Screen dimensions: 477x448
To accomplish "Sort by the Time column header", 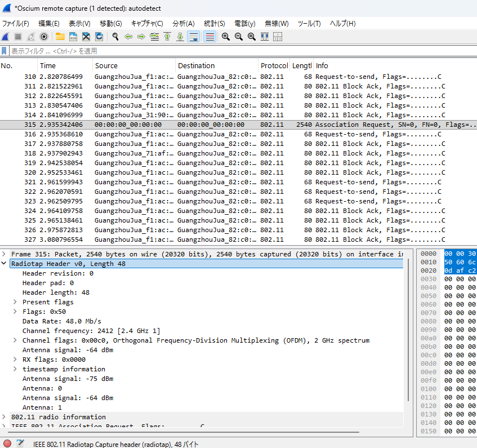I will tap(65, 66).
